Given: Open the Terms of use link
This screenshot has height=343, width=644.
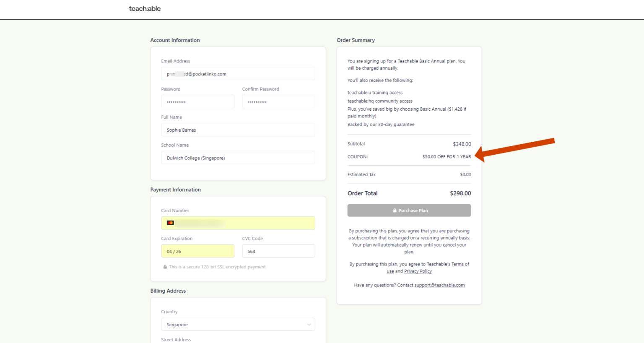Looking at the screenshot, I should [x=428, y=268].
